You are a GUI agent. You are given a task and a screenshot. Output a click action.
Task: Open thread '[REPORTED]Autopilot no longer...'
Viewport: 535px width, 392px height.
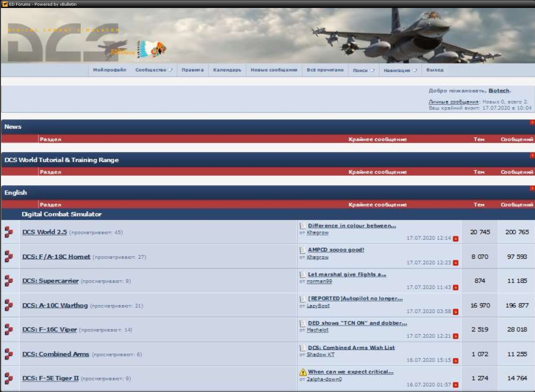pos(355,298)
